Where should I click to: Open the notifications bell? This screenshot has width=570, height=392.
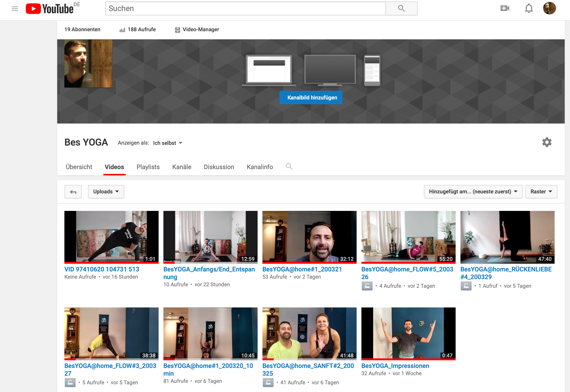point(529,8)
